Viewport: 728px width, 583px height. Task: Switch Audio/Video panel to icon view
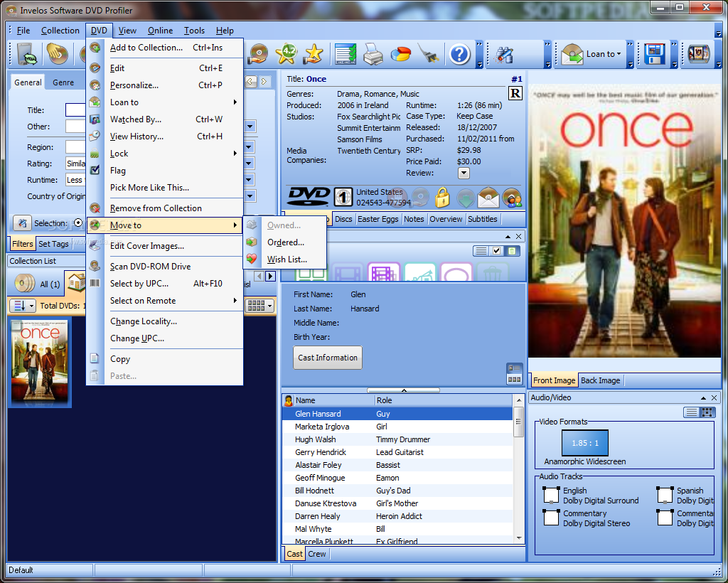click(x=707, y=412)
